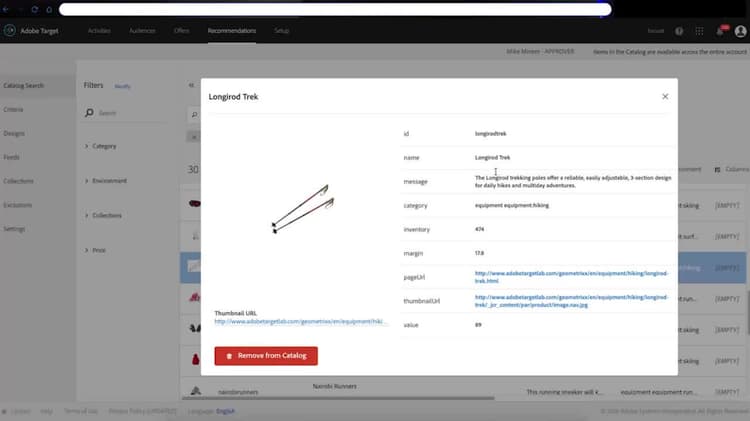Open Collections in the left sidebar
This screenshot has width=750, height=421.
(x=18, y=181)
